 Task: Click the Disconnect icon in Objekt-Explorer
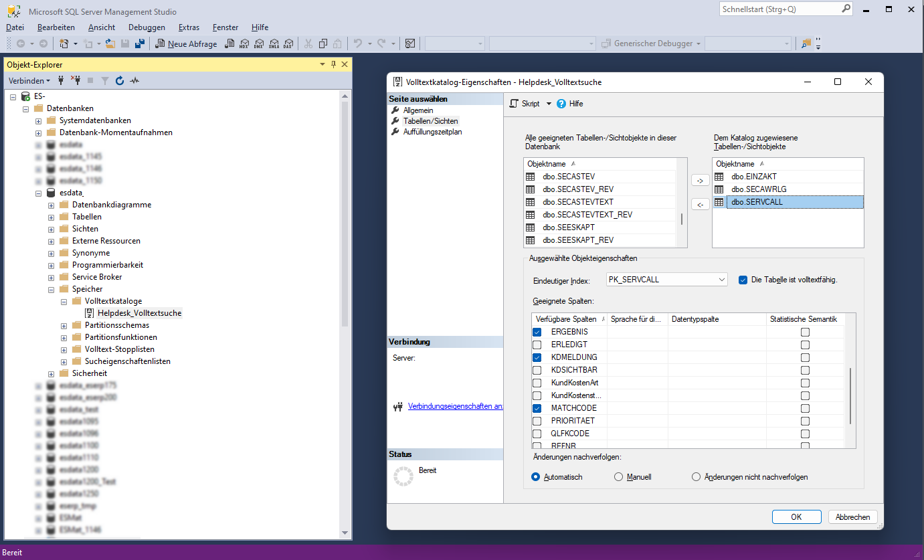pos(76,80)
